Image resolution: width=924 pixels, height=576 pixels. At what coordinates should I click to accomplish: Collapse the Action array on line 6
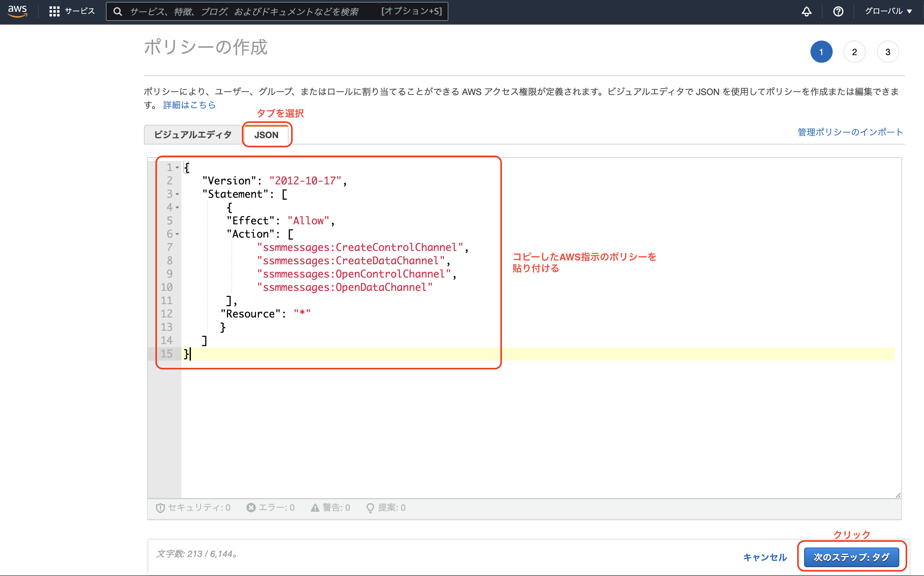tap(177, 234)
